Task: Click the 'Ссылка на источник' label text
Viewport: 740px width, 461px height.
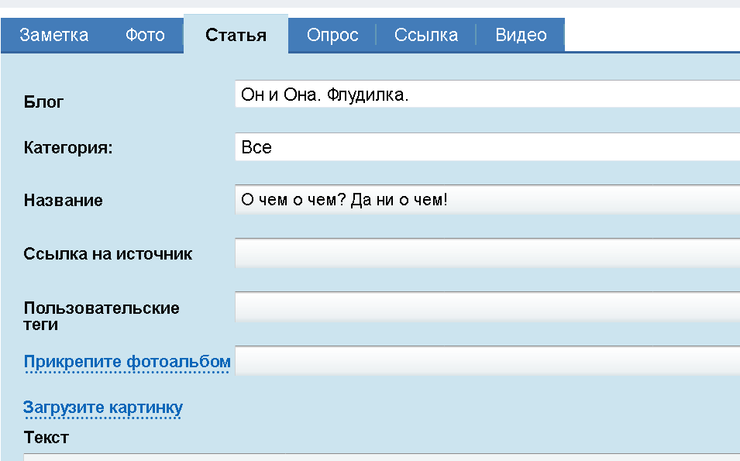Action: pyautogui.click(x=108, y=254)
